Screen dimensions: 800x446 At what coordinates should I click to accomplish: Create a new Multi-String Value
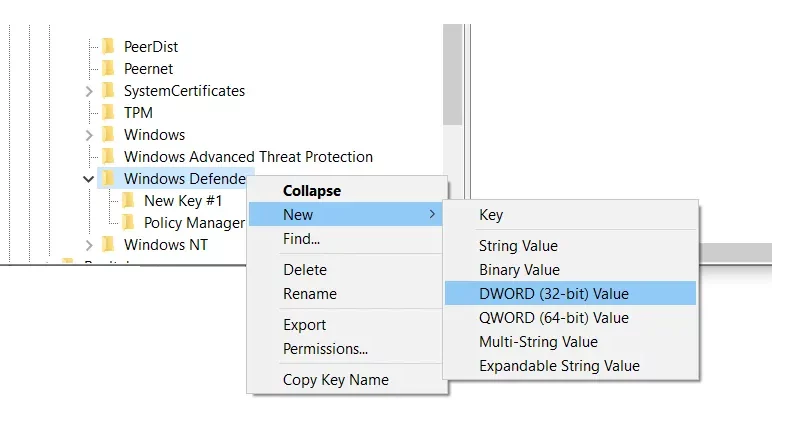(570, 341)
